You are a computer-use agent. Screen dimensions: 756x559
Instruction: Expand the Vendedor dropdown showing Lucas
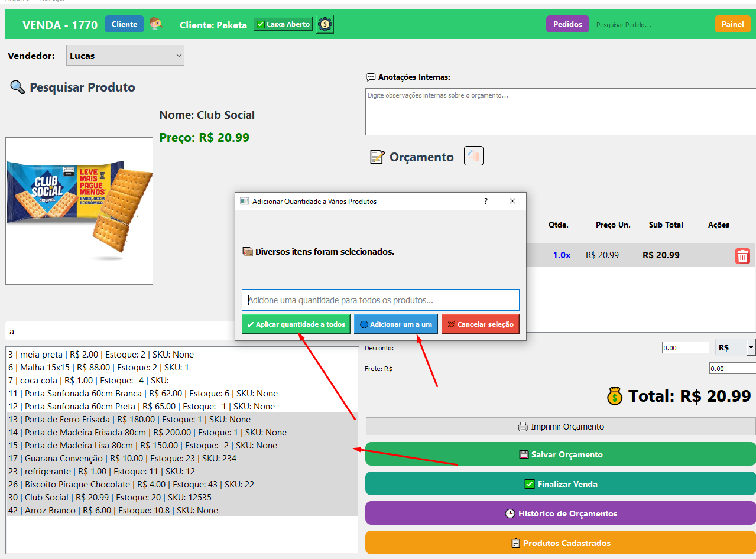(x=125, y=56)
